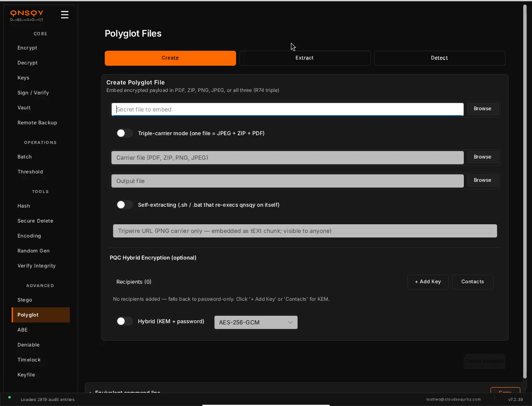Open Stego in Advanced section
532x406 pixels.
coord(41,300)
